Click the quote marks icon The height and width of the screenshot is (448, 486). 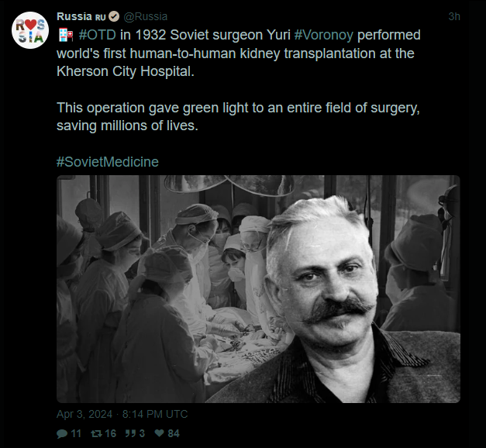[130, 433]
